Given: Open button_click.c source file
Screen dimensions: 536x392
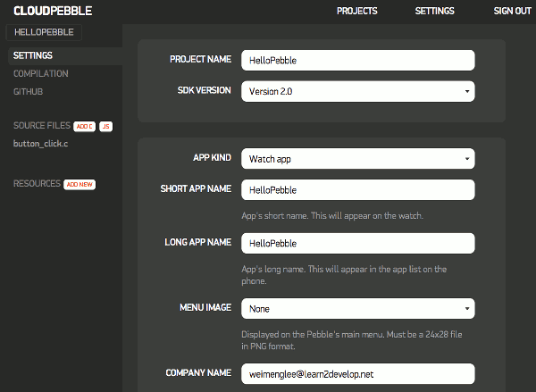Looking at the screenshot, I should pyautogui.click(x=41, y=144).
